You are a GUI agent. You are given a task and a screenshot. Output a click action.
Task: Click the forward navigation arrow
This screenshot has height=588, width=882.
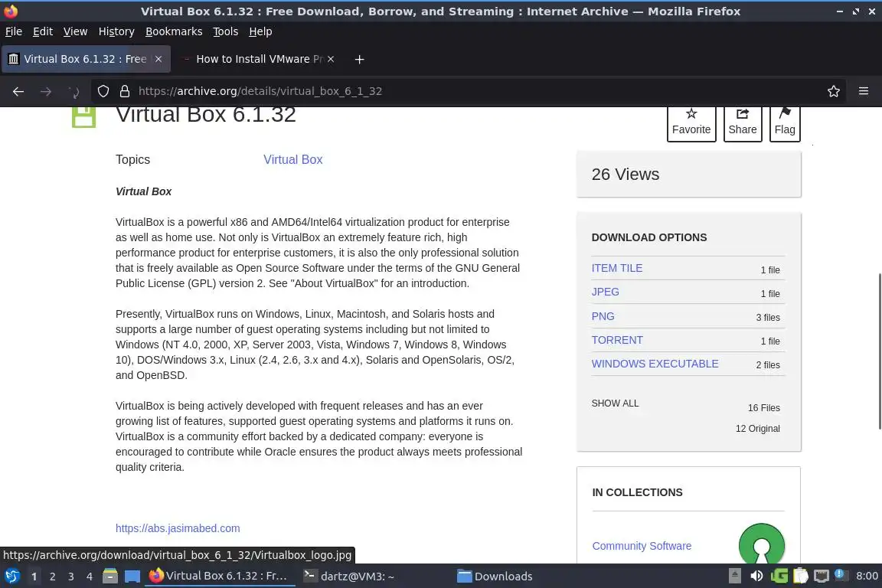[x=46, y=91]
